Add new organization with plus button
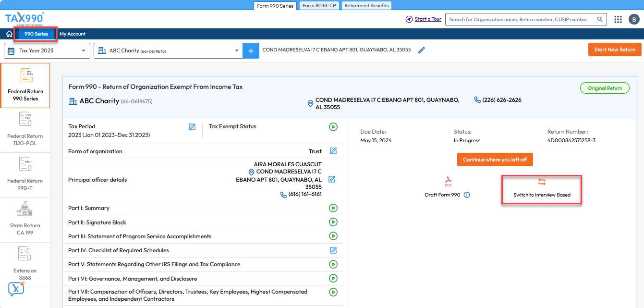644x308 pixels. 251,50
